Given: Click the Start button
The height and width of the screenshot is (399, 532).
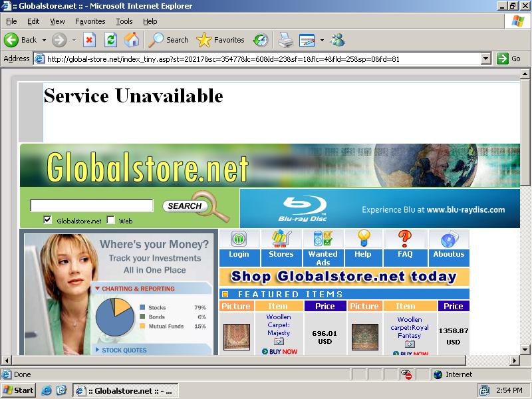Looking at the screenshot, I should 19,390.
